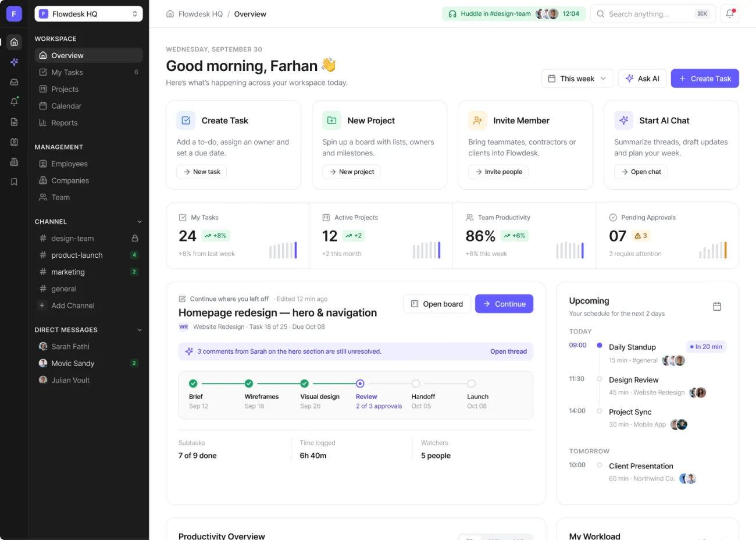The height and width of the screenshot is (540, 756).
Task: Select the Client Presentation timeline dot
Action: (x=599, y=465)
